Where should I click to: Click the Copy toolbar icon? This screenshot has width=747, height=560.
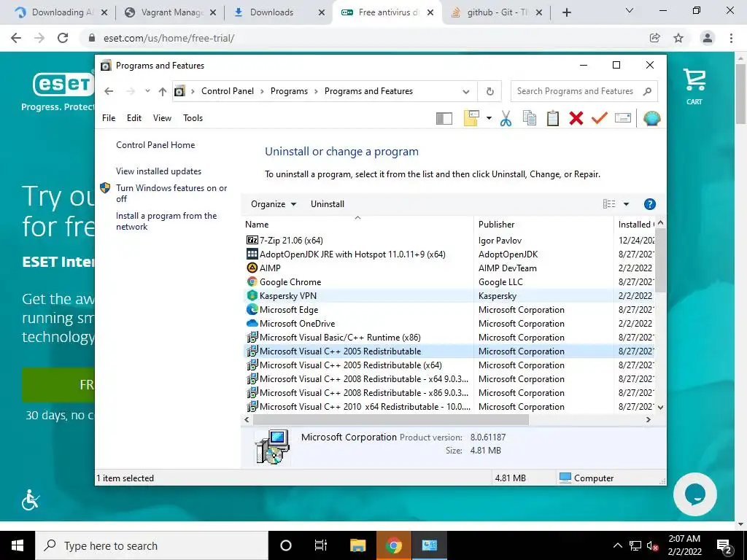pyautogui.click(x=530, y=118)
